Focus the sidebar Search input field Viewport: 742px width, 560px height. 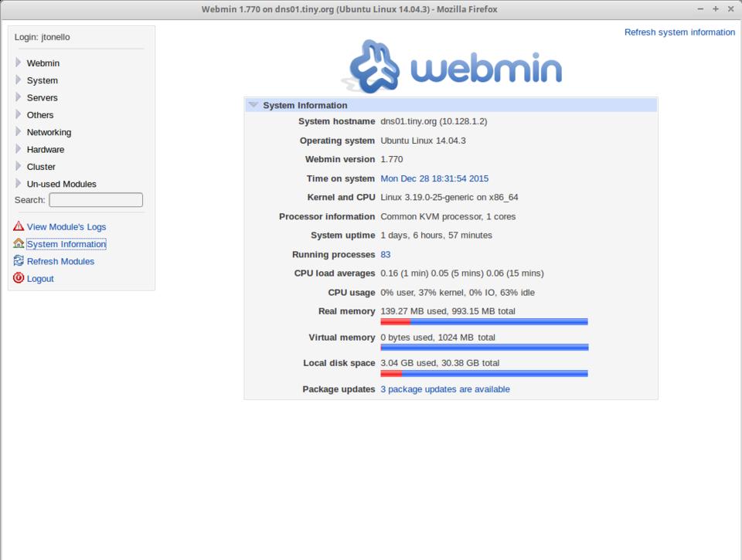pyautogui.click(x=96, y=200)
